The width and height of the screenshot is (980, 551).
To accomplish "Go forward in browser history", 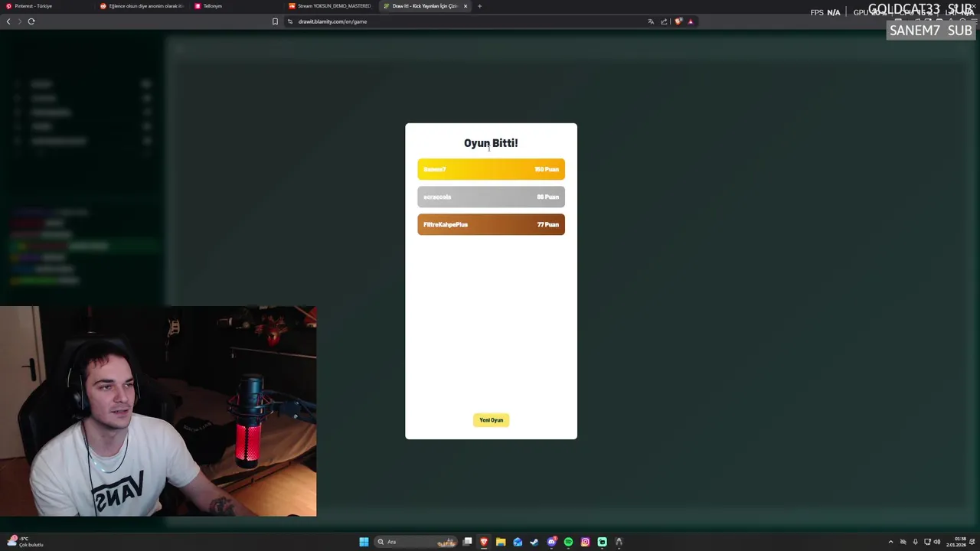I will pyautogui.click(x=19, y=21).
